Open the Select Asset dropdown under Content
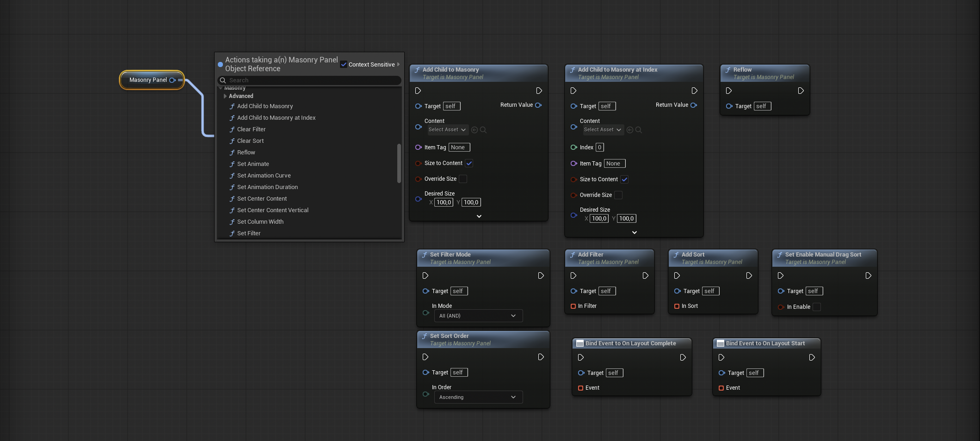Image resolution: width=980 pixels, height=441 pixels. click(447, 130)
